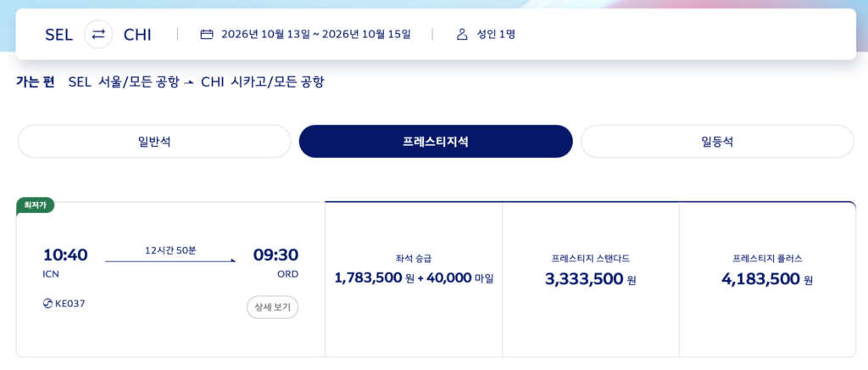
Task: Click the calendar icon beside travel dates
Action: pyautogui.click(x=207, y=35)
